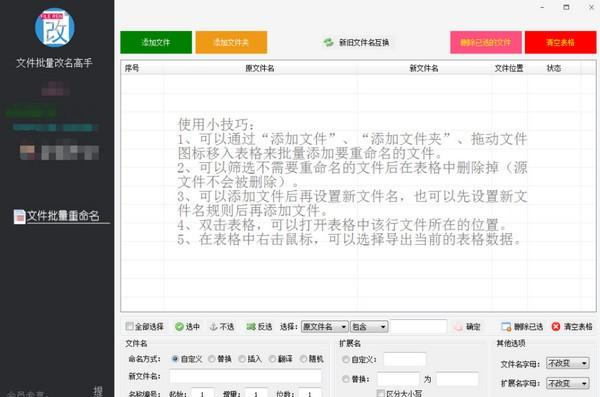Enable the 区分大小写 checkbox
Viewport: 600px width, 397px height.
[380, 393]
